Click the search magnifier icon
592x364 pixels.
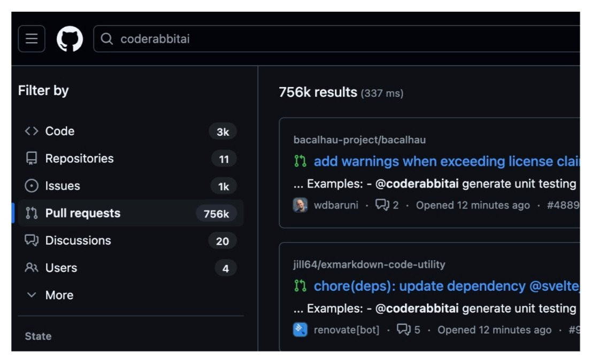tap(107, 38)
